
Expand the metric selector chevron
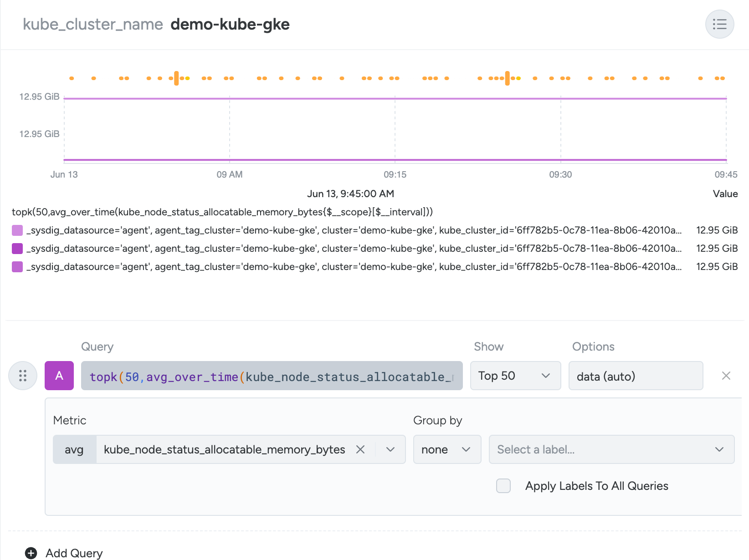tap(390, 449)
